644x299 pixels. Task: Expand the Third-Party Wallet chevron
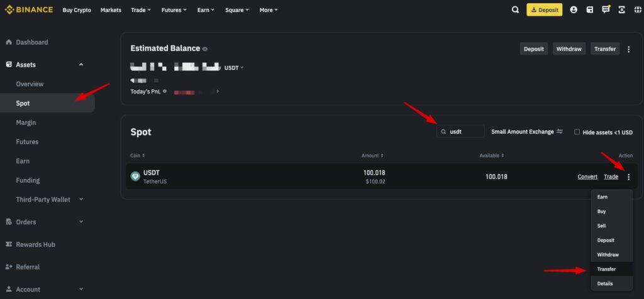click(x=81, y=199)
